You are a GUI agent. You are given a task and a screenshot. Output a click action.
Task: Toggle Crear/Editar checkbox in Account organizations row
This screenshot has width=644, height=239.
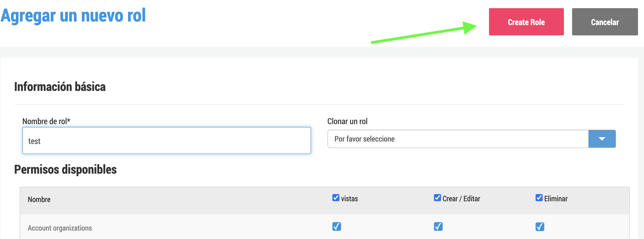point(438,226)
